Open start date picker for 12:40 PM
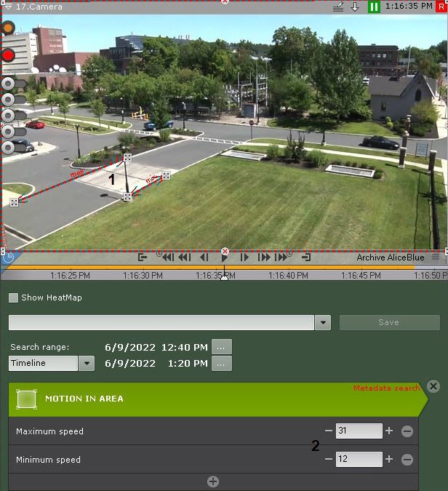Screen dimensions: 448x491 pyautogui.click(x=222, y=347)
